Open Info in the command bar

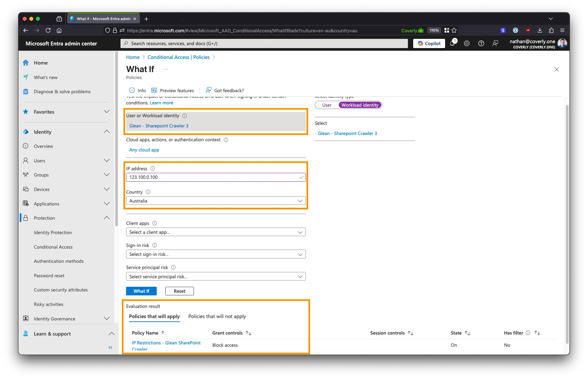[x=137, y=90]
